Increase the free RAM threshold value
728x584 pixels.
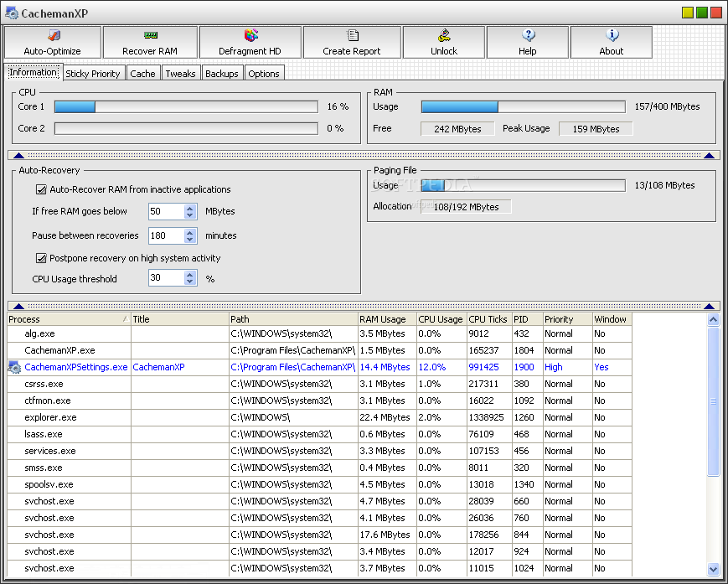[189, 208]
